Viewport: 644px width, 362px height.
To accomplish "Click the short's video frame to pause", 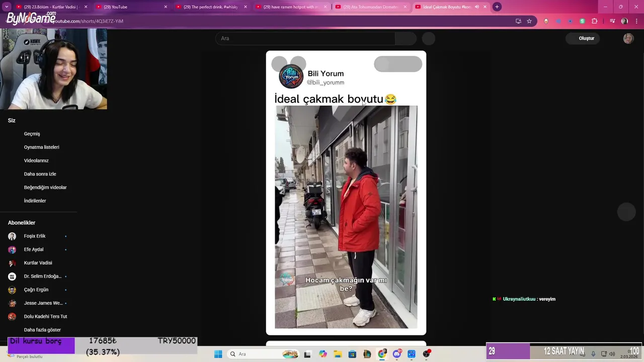I will pyautogui.click(x=346, y=217).
